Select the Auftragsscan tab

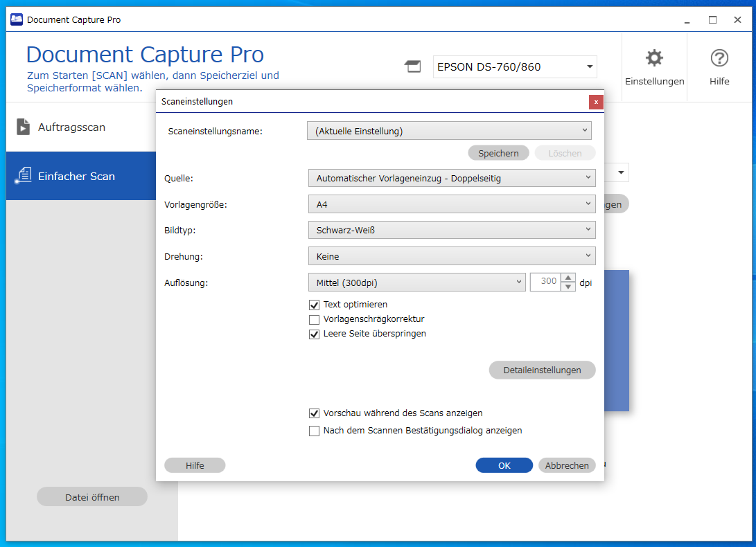click(81, 127)
